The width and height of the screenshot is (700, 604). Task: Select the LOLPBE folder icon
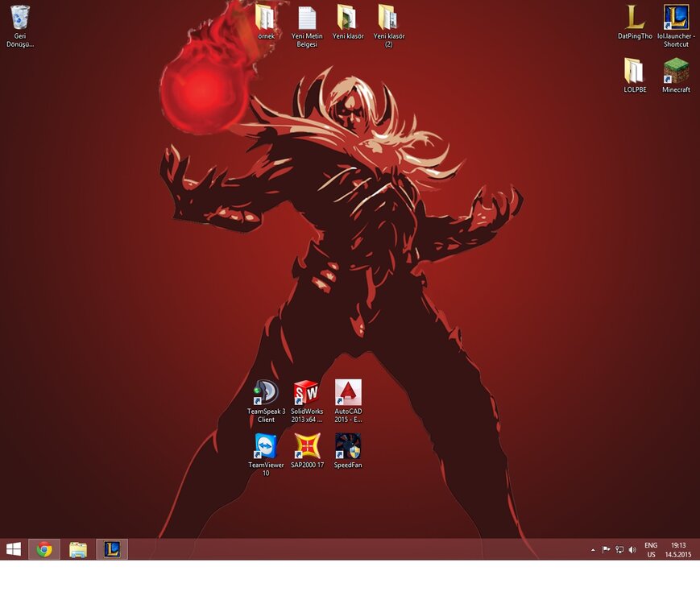(635, 71)
